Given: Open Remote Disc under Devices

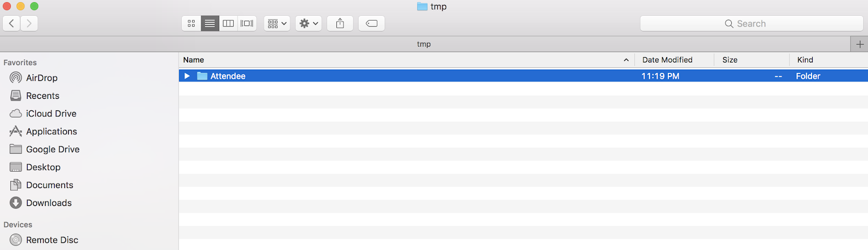Looking at the screenshot, I should (x=52, y=240).
